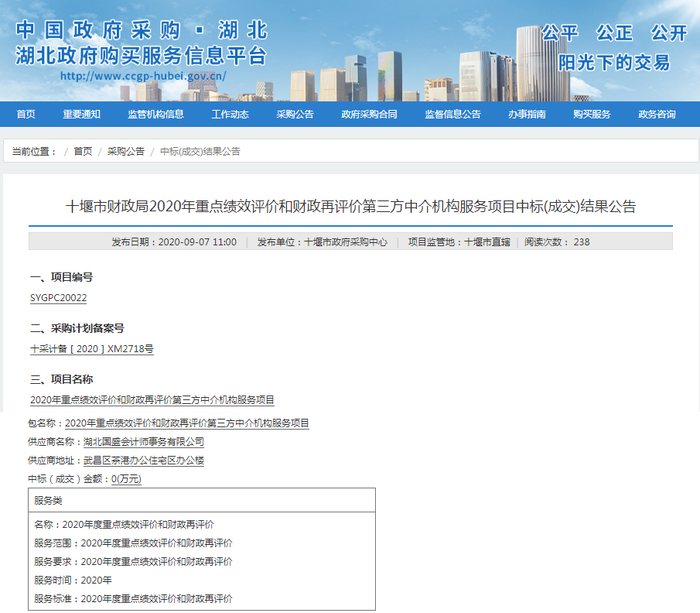Viewport: 700px width, 613px height.
Task: Click the 公平 公正 公开 banner text
Action: (x=614, y=33)
